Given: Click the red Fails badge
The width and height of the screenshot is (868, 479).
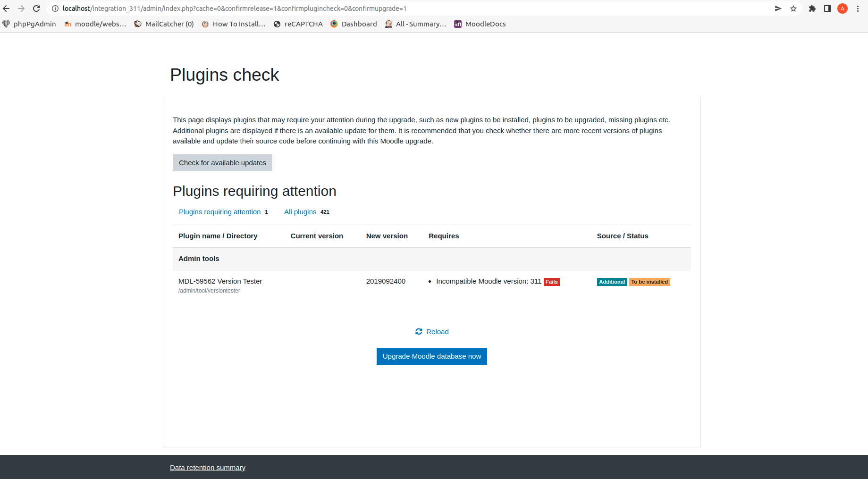Looking at the screenshot, I should pos(552,282).
